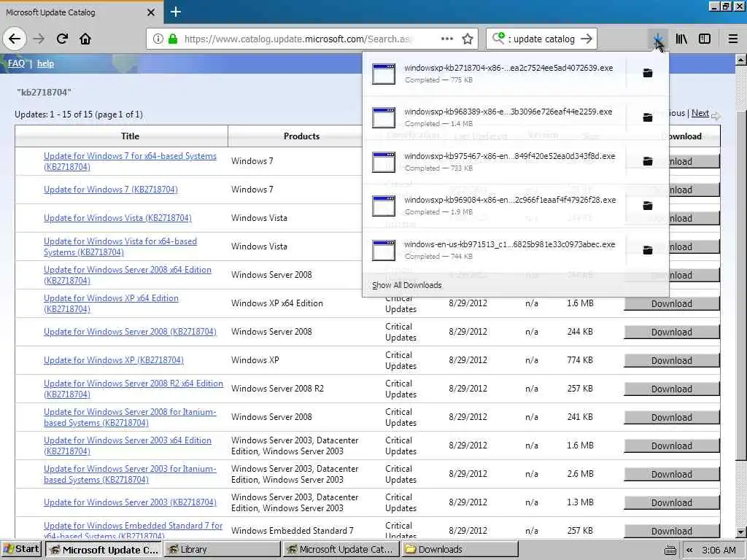Open the Library bookshelf icon
The height and width of the screenshot is (560, 747).
(x=682, y=39)
